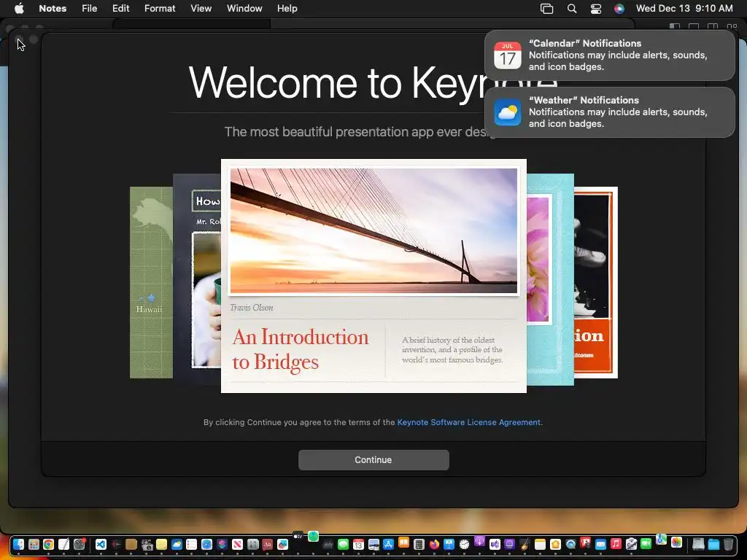
Task: Select the orange template thumbnail on the right
Action: pos(595,283)
